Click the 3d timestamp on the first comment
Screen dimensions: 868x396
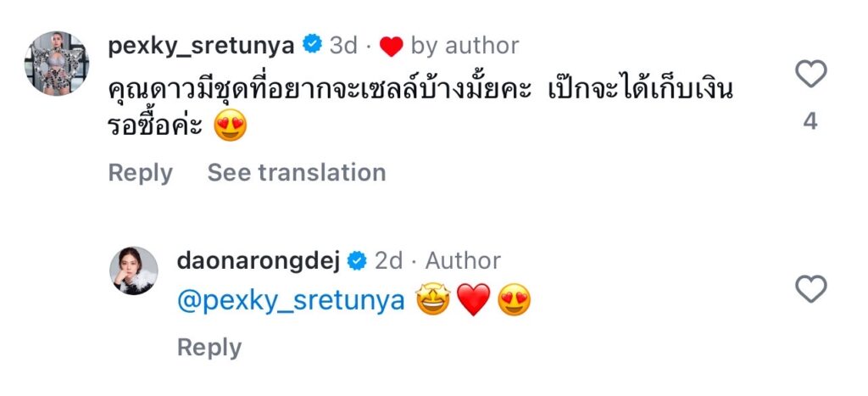point(342,46)
